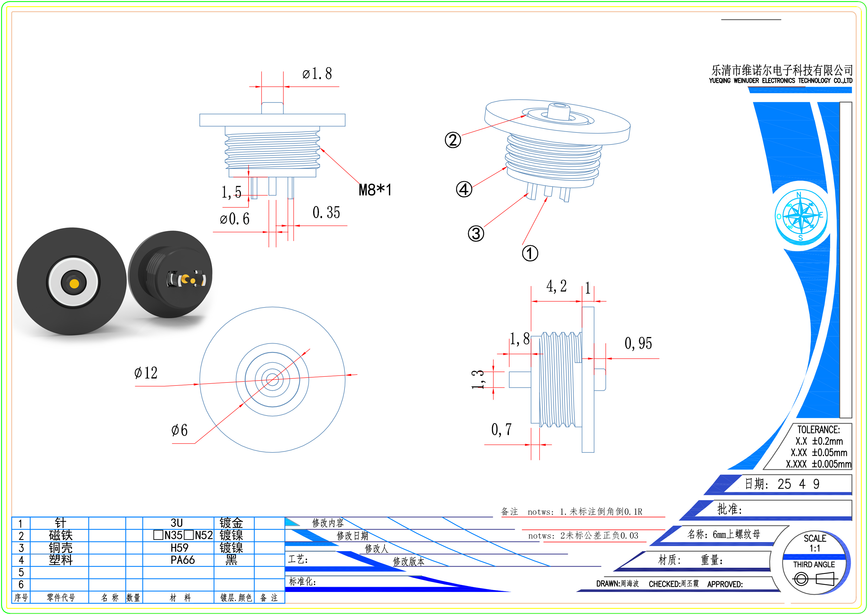This screenshot has height=615, width=868.
Task: Select the 0.35 dimension label
Action: 326,212
